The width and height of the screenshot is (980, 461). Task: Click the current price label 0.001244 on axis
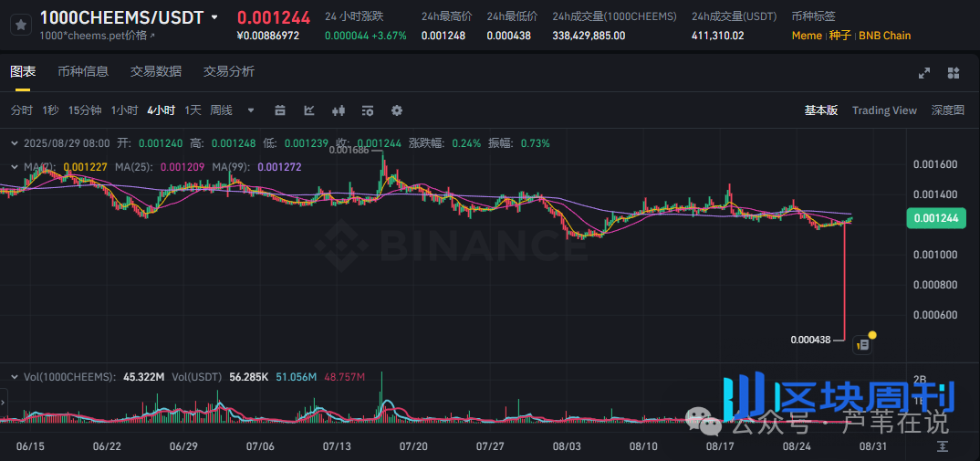point(935,218)
